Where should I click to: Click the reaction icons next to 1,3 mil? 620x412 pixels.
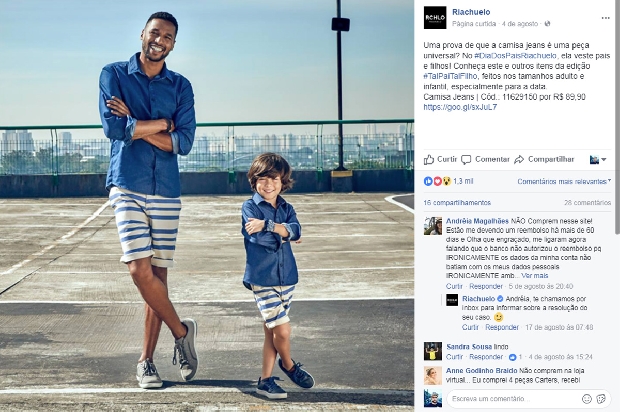(x=437, y=181)
